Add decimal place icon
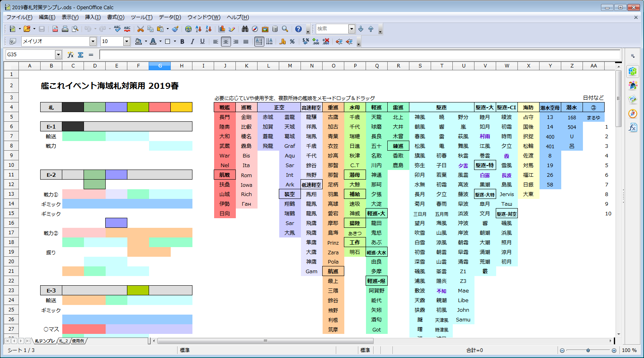The height and width of the screenshot is (358, 644). 316,41
